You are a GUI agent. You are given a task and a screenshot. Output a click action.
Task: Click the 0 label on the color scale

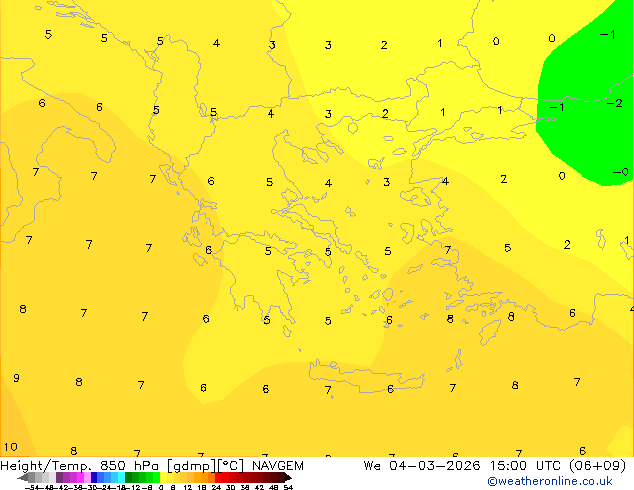click(161, 487)
